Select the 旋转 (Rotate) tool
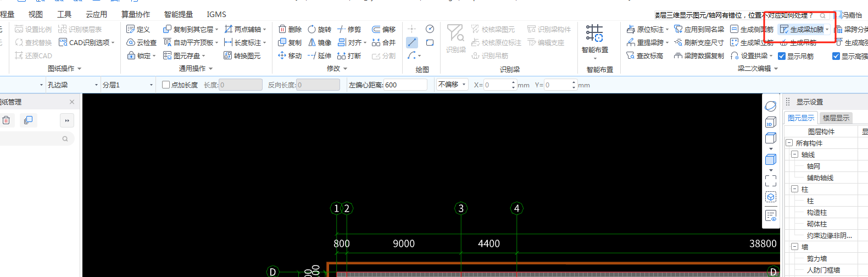868x277 pixels. click(319, 29)
